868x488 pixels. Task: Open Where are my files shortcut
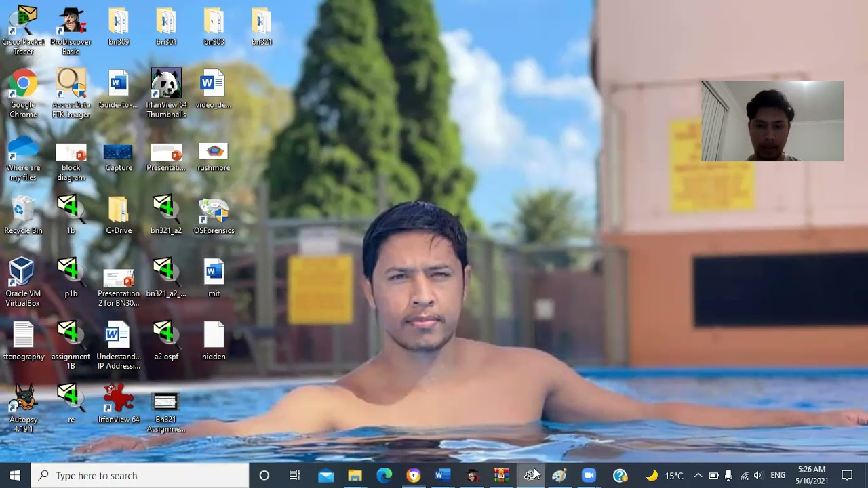tap(23, 159)
